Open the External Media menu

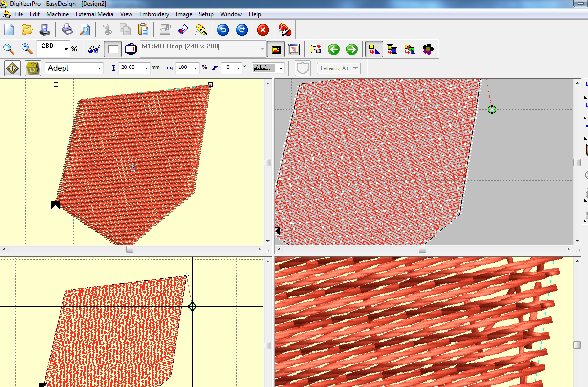[94, 14]
